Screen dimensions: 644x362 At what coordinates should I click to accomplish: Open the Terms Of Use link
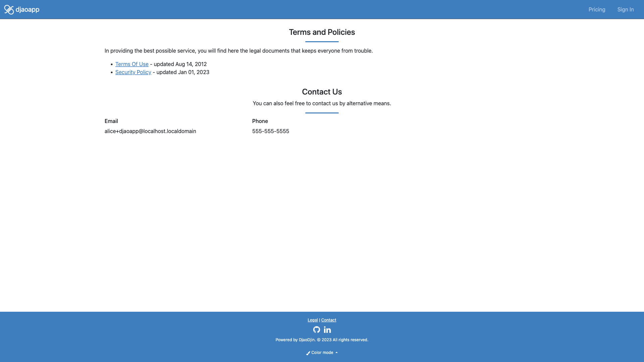(132, 64)
